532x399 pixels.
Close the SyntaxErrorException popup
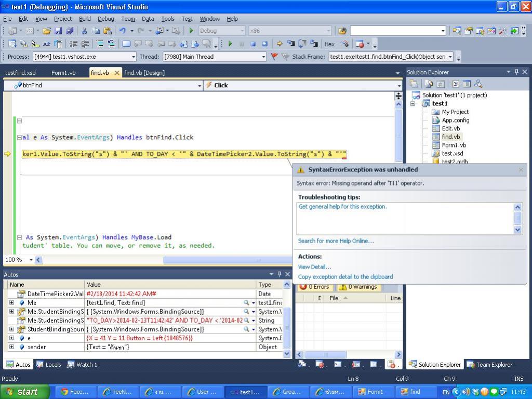(x=521, y=170)
